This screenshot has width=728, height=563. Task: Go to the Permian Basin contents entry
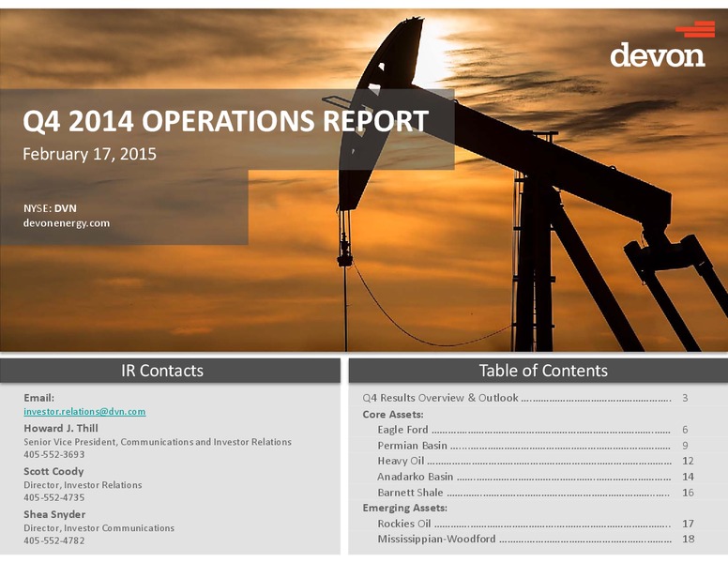pos(532,446)
